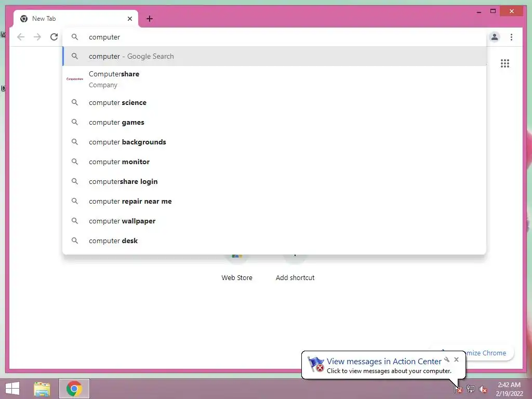This screenshot has width=532, height=399.
Task: Reload the page with refresh icon
Action: coord(54,37)
